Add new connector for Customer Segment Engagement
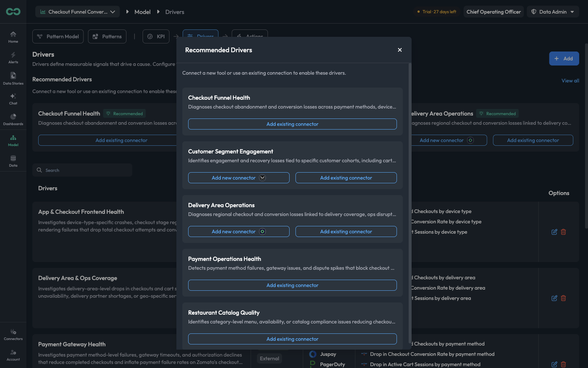This screenshot has width=588, height=368. (x=239, y=178)
